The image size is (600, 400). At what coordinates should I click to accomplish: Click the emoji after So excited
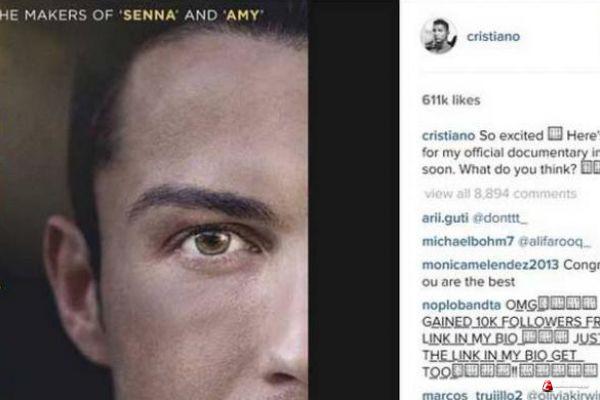[555, 134]
